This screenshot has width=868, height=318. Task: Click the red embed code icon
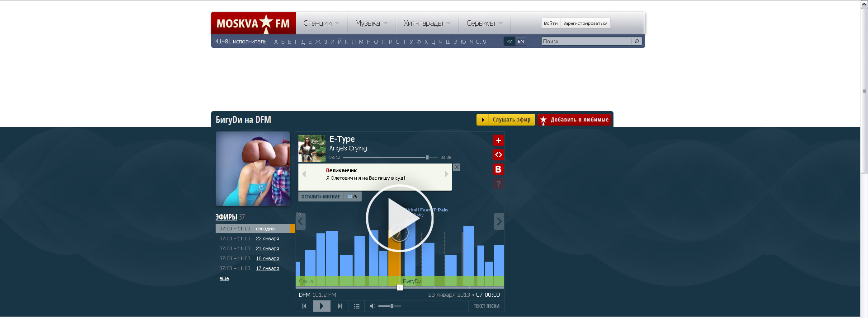point(498,155)
